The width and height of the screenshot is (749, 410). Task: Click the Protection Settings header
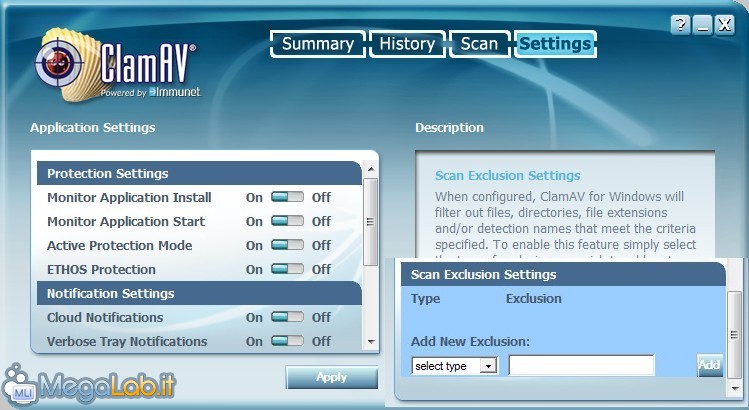(199, 173)
